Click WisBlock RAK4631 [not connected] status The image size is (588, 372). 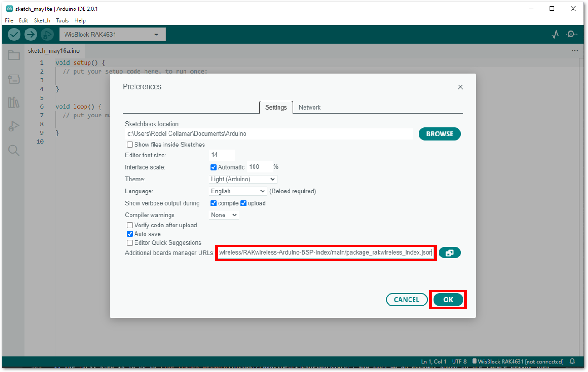point(518,362)
